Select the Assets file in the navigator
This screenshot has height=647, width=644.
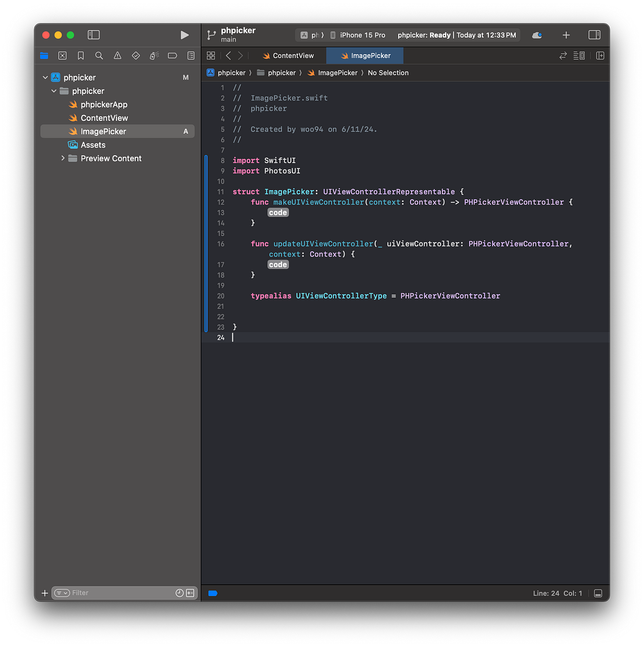coord(92,144)
